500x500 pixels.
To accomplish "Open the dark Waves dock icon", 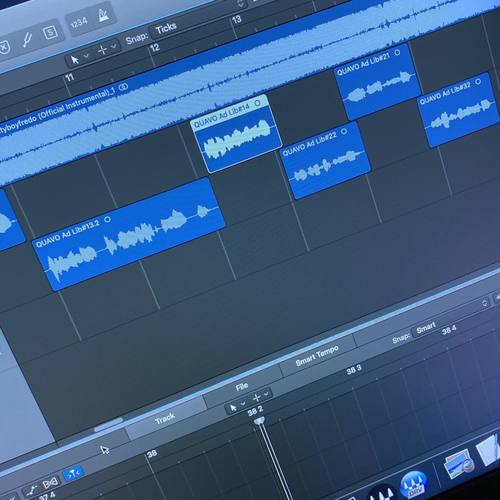I will 382,493.
